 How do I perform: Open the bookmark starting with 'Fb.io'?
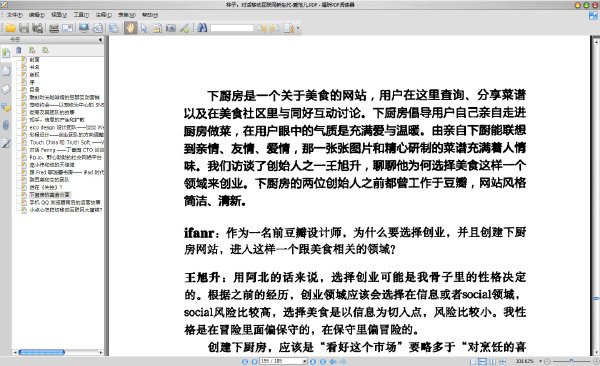pos(65,157)
